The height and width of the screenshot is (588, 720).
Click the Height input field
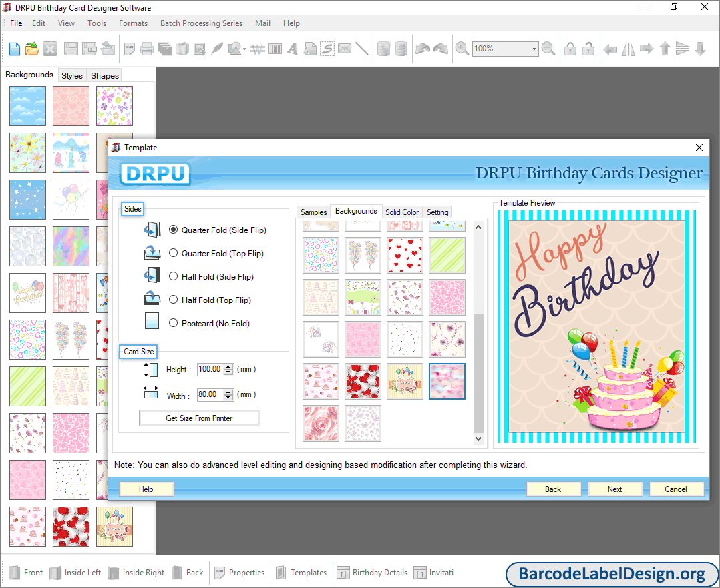click(x=210, y=370)
